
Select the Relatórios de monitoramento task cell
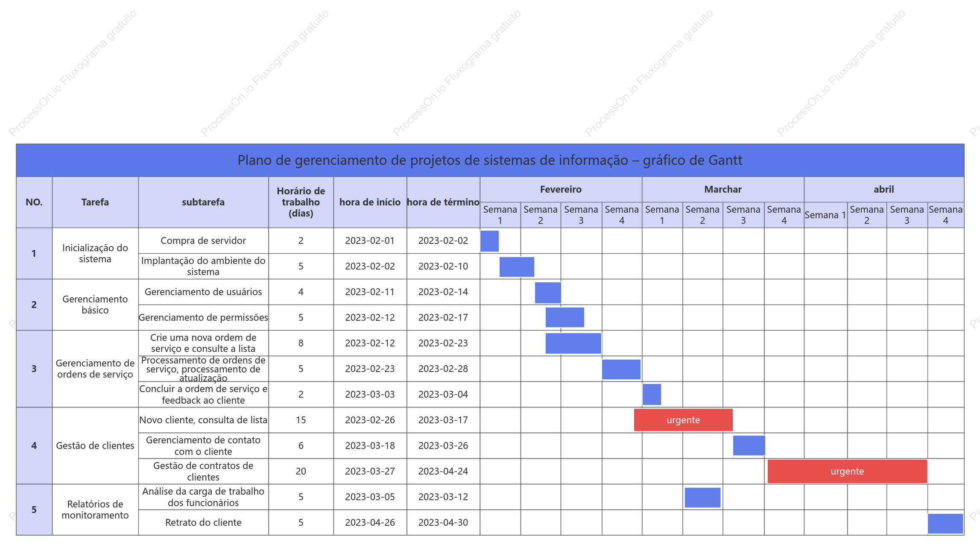pos(95,510)
